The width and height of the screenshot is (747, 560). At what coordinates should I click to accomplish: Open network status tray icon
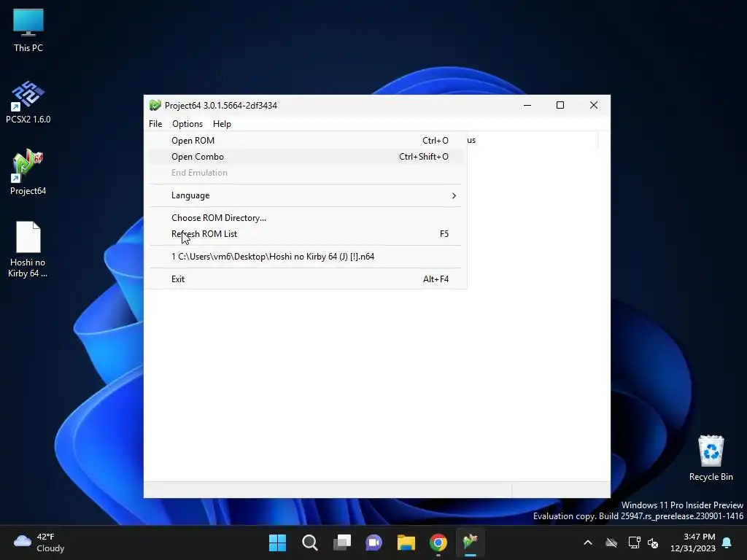pyautogui.click(x=634, y=542)
